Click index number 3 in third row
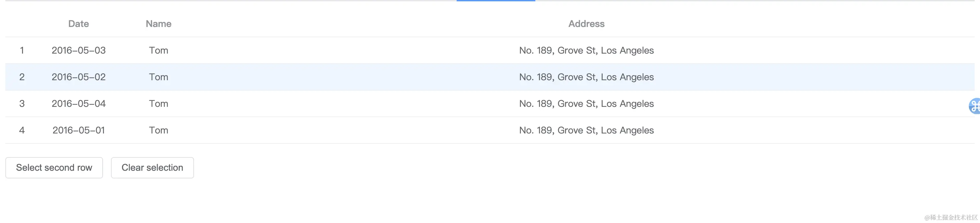Viewport: 980px width, 223px height. (x=22, y=103)
